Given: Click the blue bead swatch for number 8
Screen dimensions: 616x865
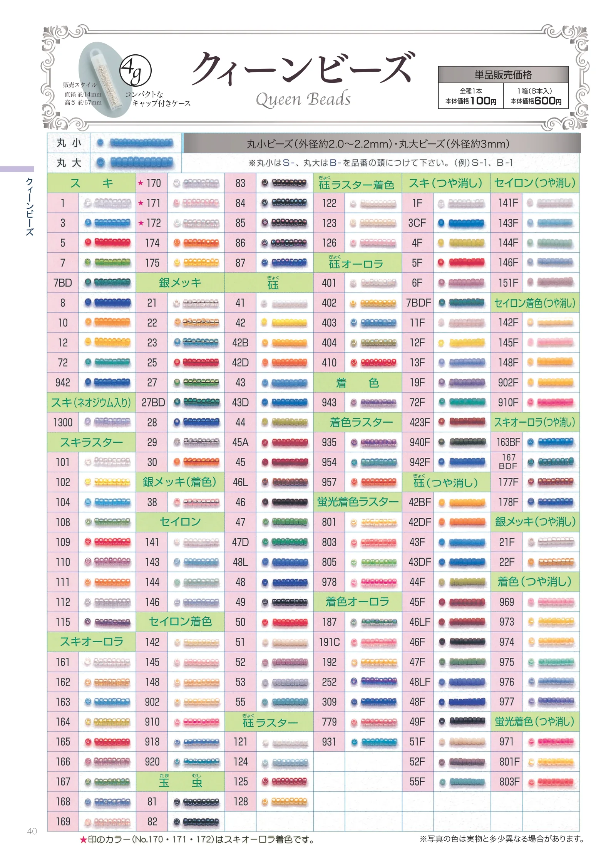Looking at the screenshot, I should pos(107,302).
